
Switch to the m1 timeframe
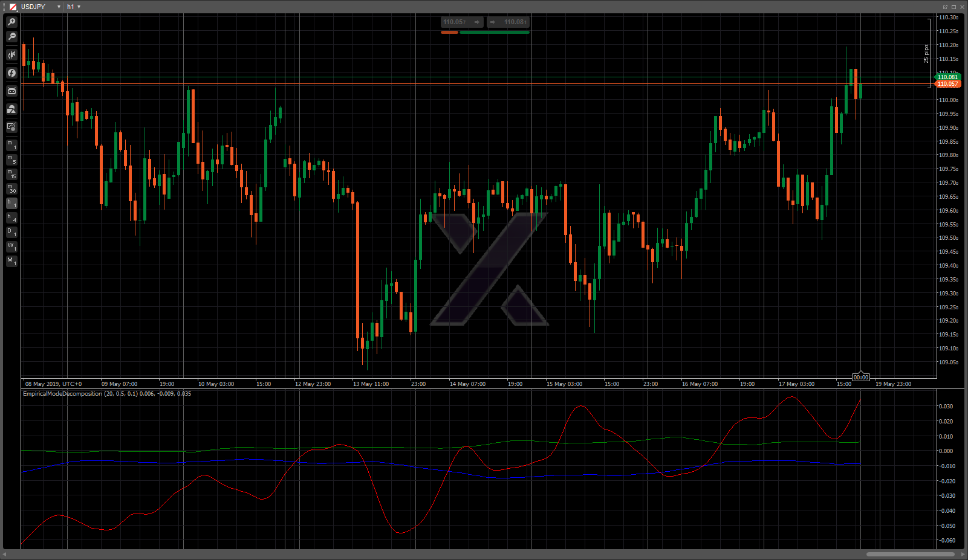coord(11,145)
